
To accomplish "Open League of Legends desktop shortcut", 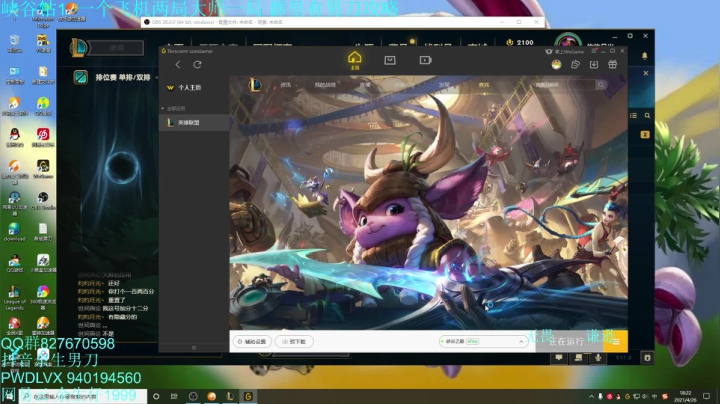I will pos(15,298).
